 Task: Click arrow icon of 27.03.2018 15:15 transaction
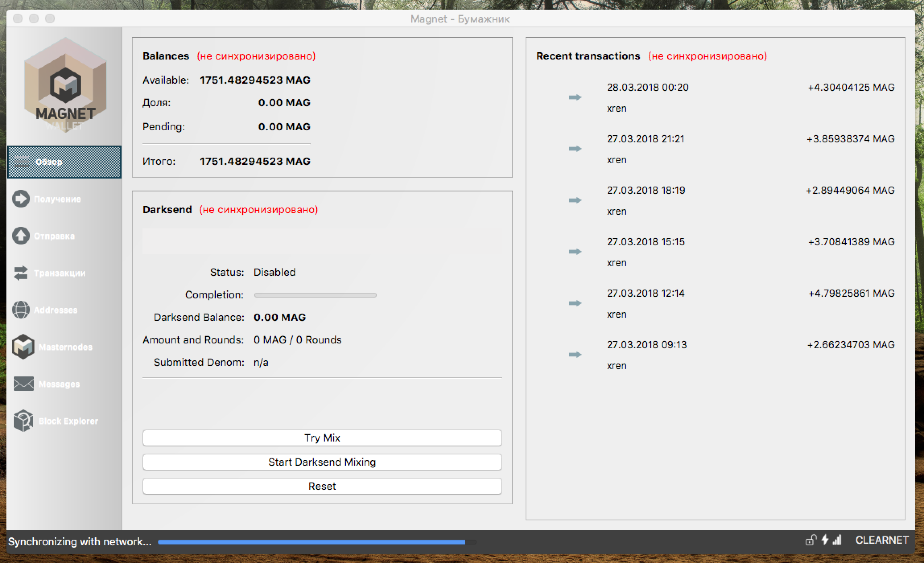click(575, 252)
